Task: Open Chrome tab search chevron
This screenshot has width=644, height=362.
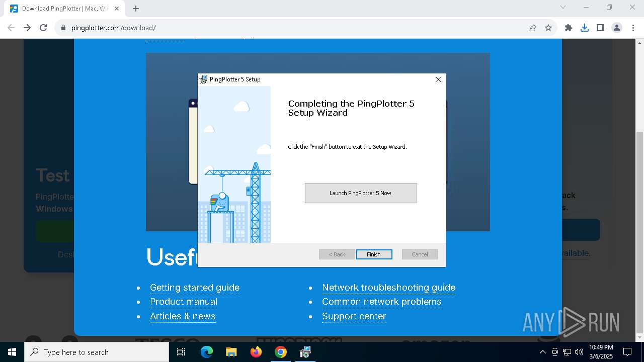Action: click(563, 7)
